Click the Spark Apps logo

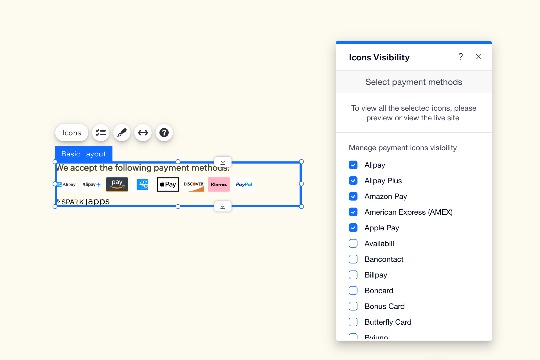[83, 202]
